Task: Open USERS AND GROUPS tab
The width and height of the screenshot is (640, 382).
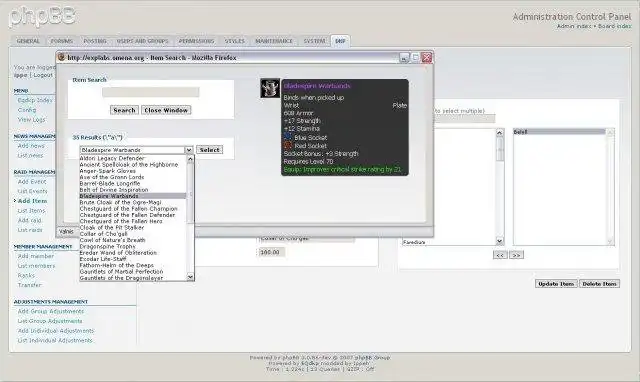Action: [142, 41]
